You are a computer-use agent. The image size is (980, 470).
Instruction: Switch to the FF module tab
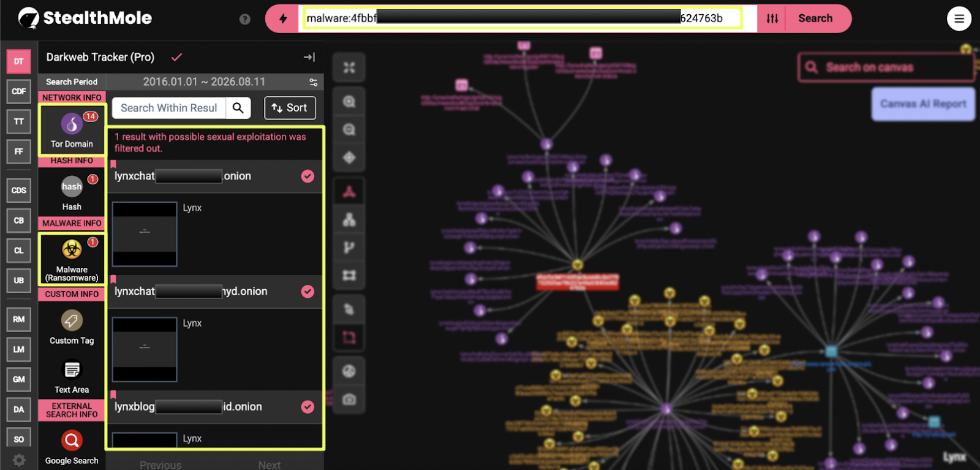pos(19,151)
